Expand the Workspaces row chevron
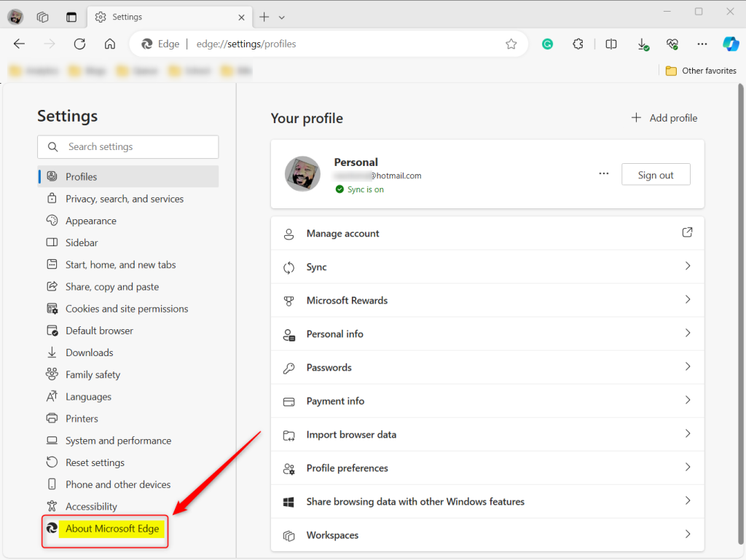746x560 pixels. coord(688,535)
